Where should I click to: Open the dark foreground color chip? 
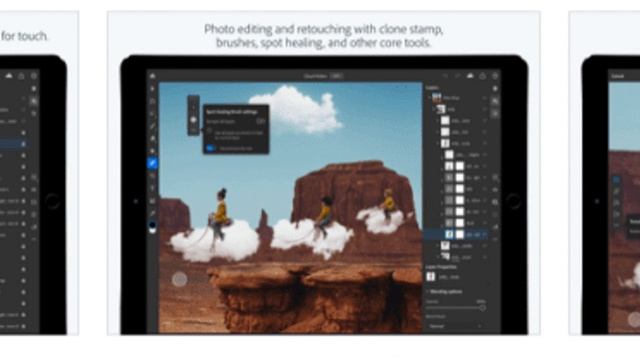(153, 224)
